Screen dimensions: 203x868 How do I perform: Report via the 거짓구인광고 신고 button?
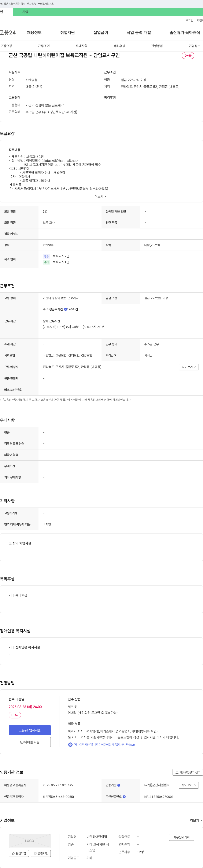click(x=188, y=772)
